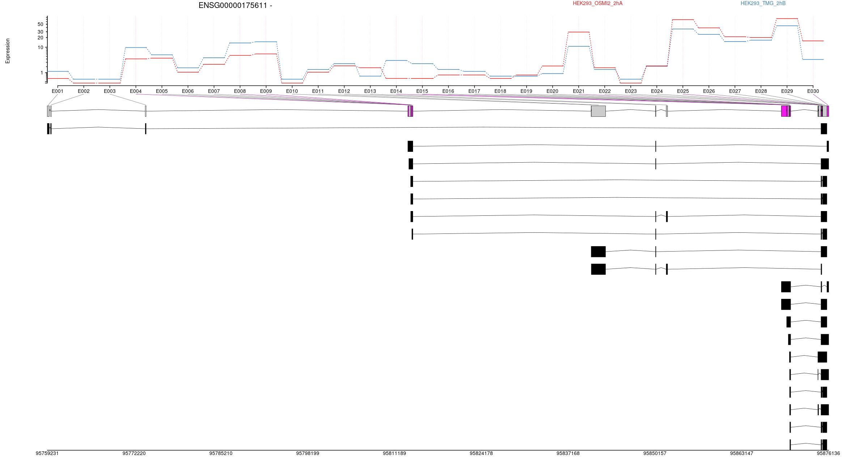Click the blue expression segment above E004
Screen dimensions: 868x459
tap(136, 47)
